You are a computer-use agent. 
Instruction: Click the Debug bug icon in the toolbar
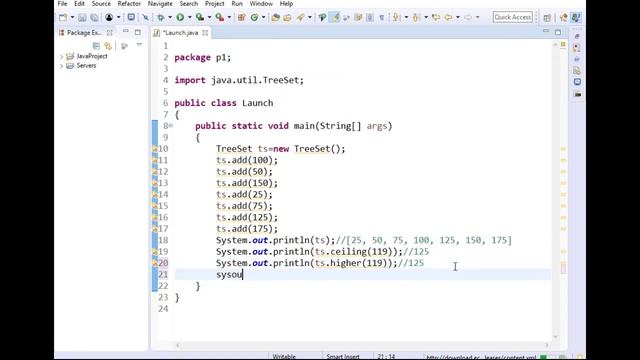pos(161,18)
